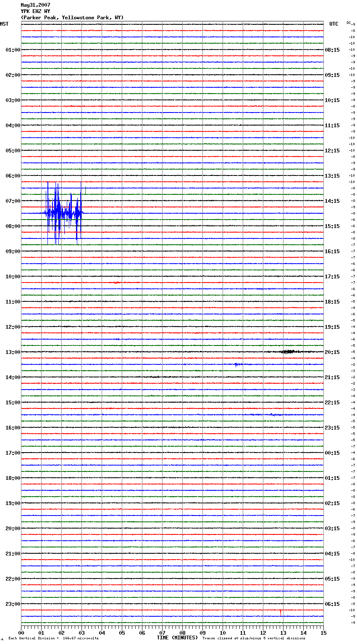Viewport: 357px width, 644px height.
Task: Click the 20:00 MST time label
Action: click(x=13, y=529)
